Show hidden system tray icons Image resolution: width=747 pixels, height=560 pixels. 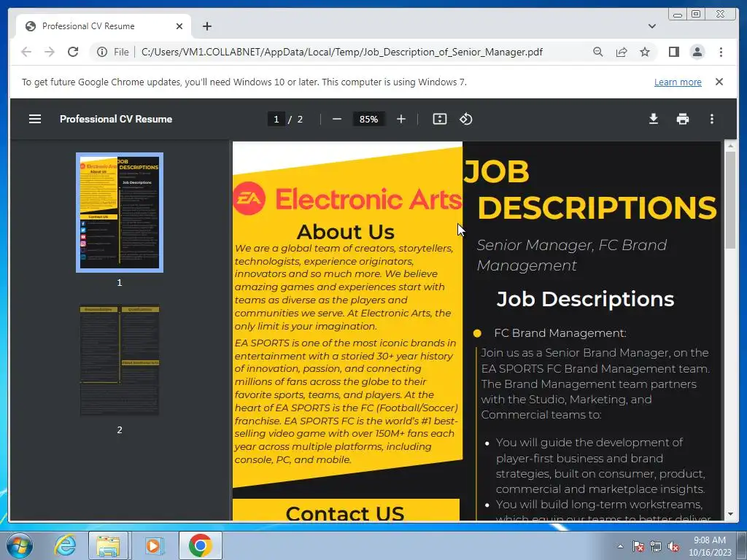click(x=620, y=546)
